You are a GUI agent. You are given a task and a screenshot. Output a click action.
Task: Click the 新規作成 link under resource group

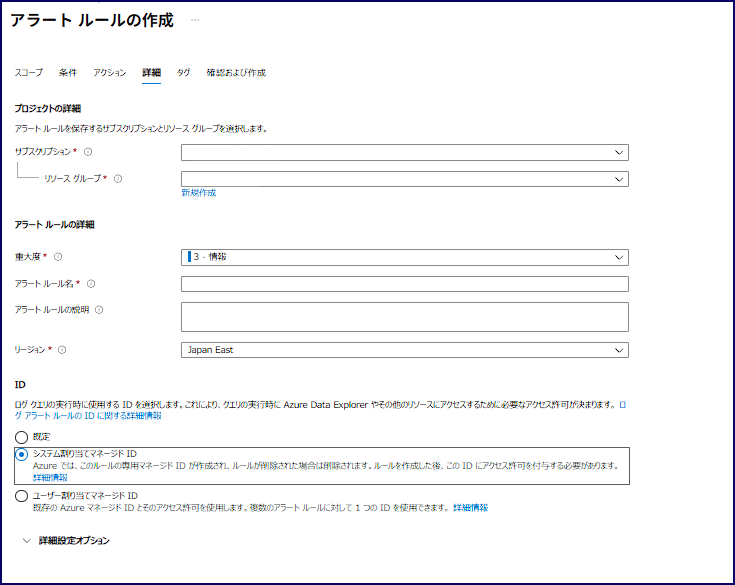pos(198,193)
